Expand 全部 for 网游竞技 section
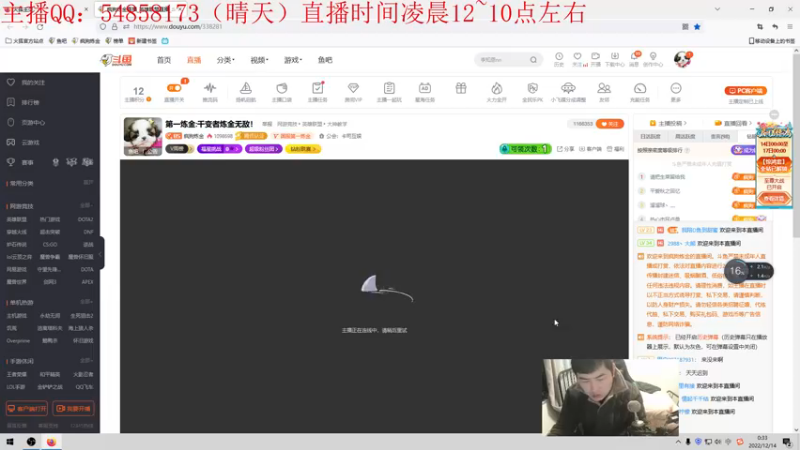Screen dimensions: 800x450 coord(86,206)
